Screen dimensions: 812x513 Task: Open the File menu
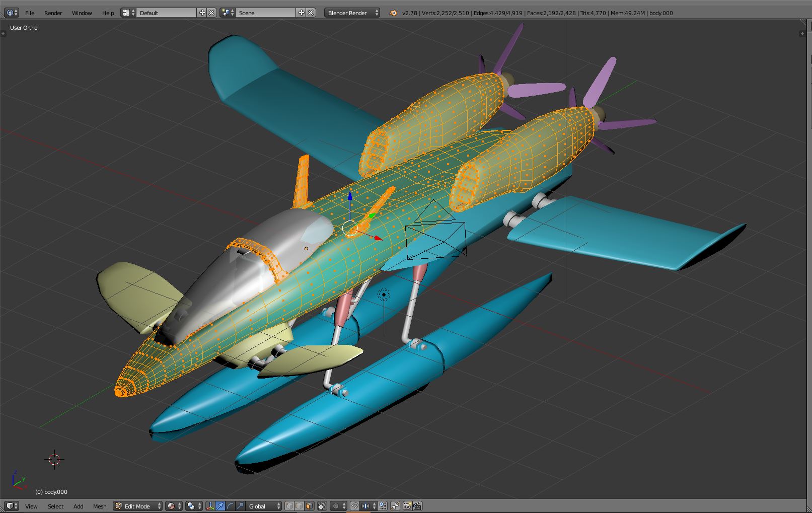(30, 13)
